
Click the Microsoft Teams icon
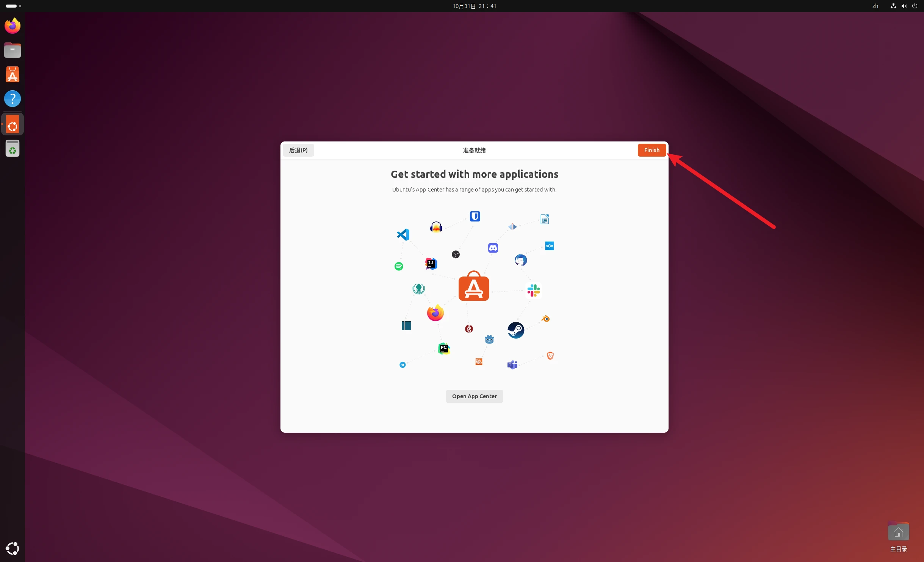pyautogui.click(x=512, y=365)
